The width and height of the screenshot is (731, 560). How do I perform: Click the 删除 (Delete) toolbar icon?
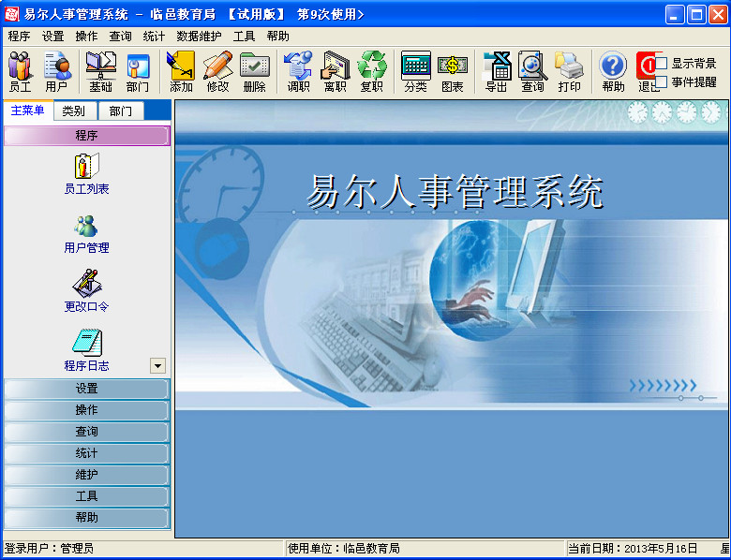click(x=255, y=72)
